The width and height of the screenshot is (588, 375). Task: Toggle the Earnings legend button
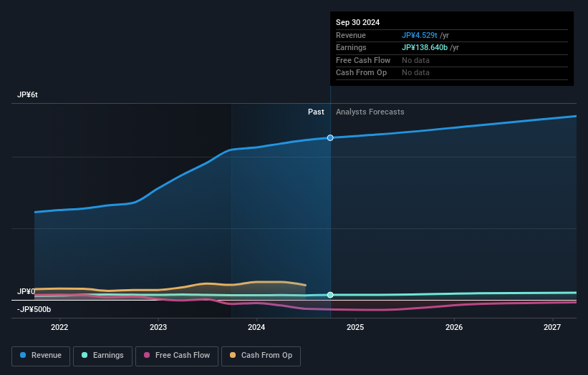click(102, 356)
